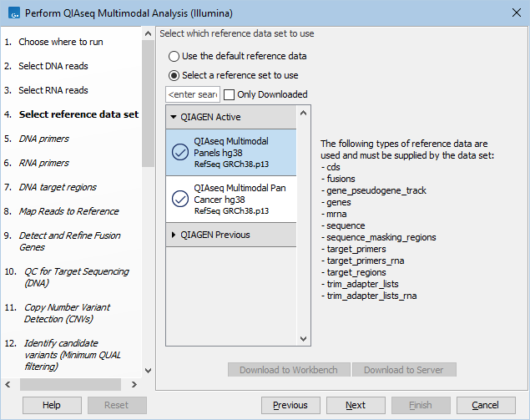Click steps panel vertical scrollbar thumb
Viewport: 530px width, 420px height.
pos(148,104)
